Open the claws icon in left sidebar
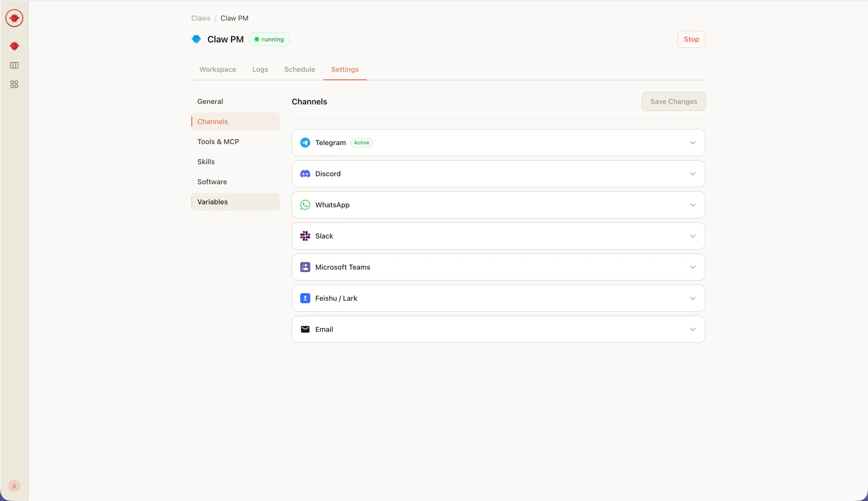The width and height of the screenshot is (868, 501). pyautogui.click(x=14, y=46)
